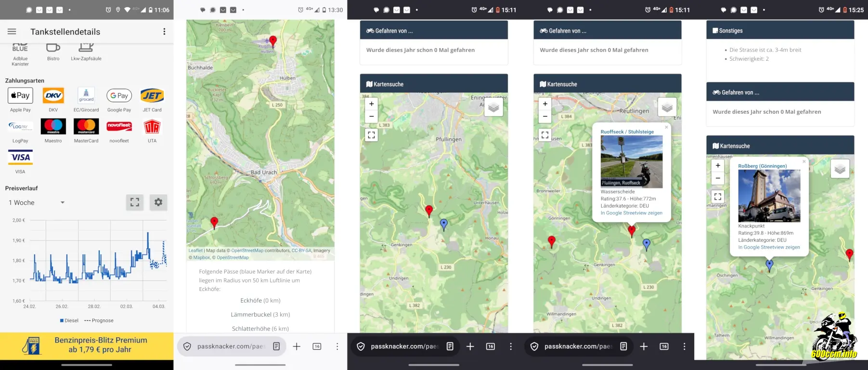Select the Apple Pay payment icon
This screenshot has width=868, height=370.
(x=20, y=95)
